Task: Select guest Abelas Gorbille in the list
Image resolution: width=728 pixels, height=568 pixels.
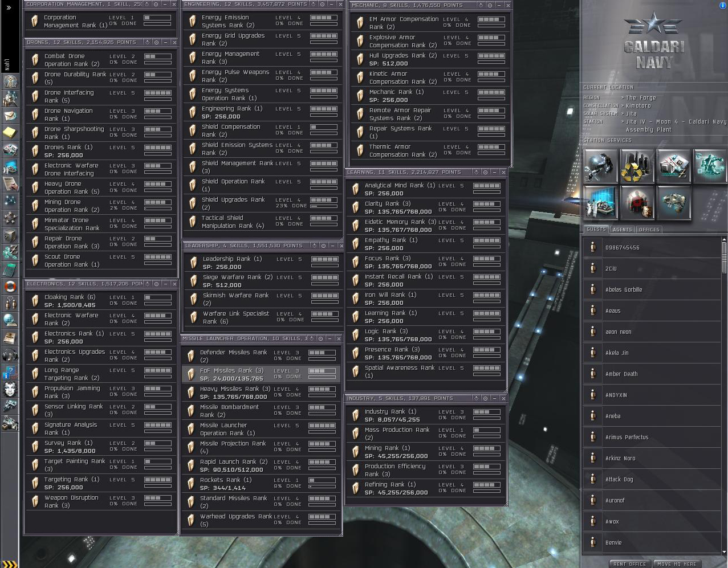Action: pyautogui.click(x=652, y=289)
